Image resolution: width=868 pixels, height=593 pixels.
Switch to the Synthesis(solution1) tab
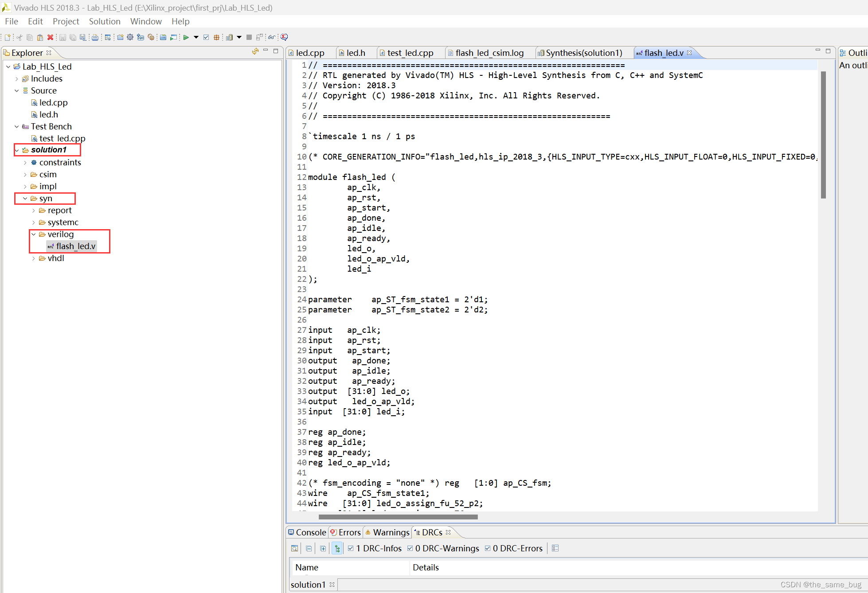click(583, 53)
